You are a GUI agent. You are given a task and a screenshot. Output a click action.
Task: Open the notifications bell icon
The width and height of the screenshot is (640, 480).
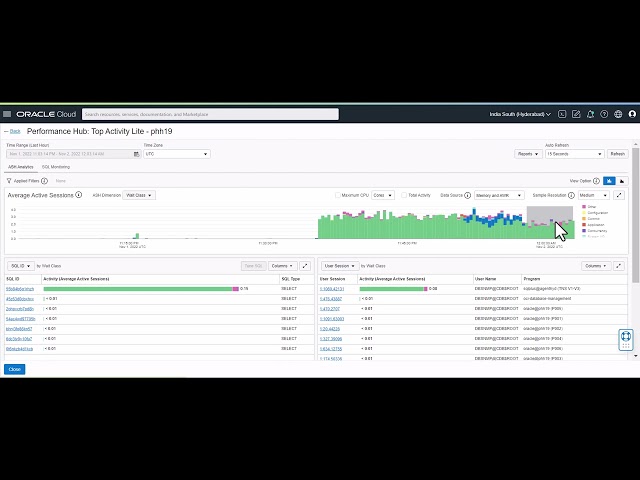tap(590, 114)
